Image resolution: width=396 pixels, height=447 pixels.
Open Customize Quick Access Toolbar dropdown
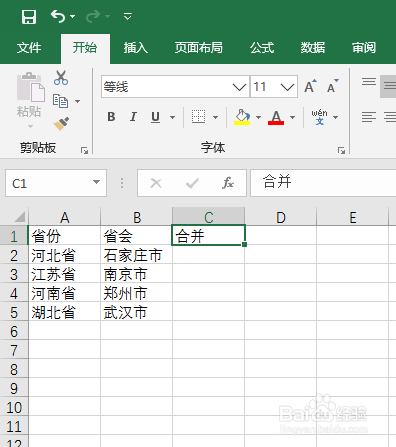coord(128,16)
